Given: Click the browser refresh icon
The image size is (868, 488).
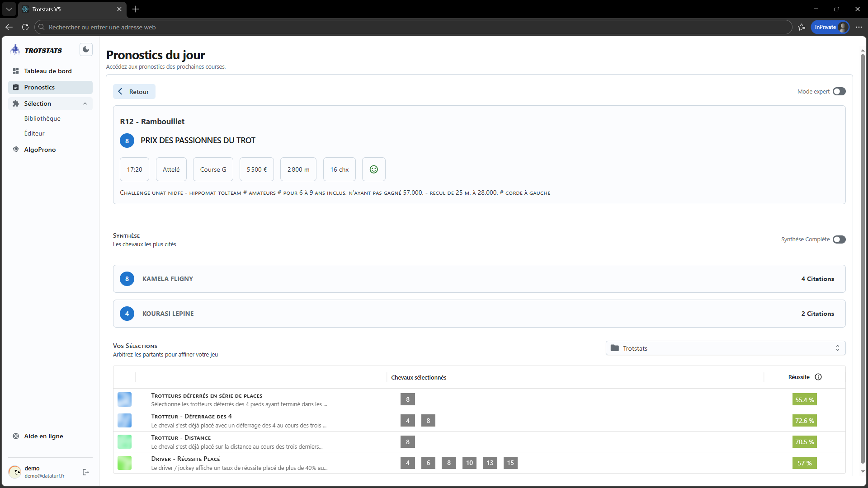Looking at the screenshot, I should [25, 27].
